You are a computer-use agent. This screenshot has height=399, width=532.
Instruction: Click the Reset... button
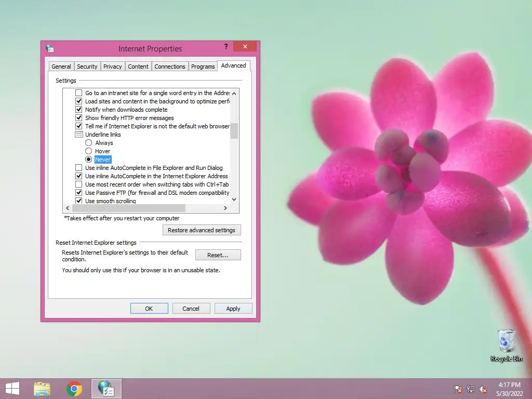click(218, 255)
